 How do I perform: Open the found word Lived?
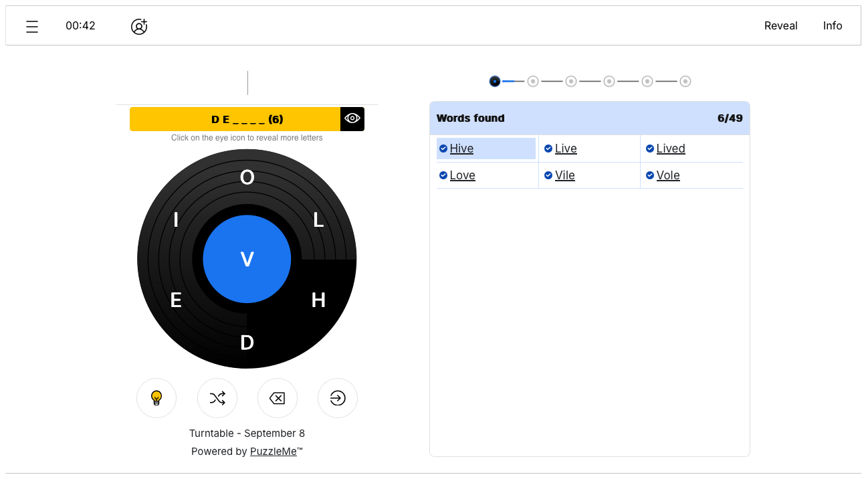(x=671, y=149)
